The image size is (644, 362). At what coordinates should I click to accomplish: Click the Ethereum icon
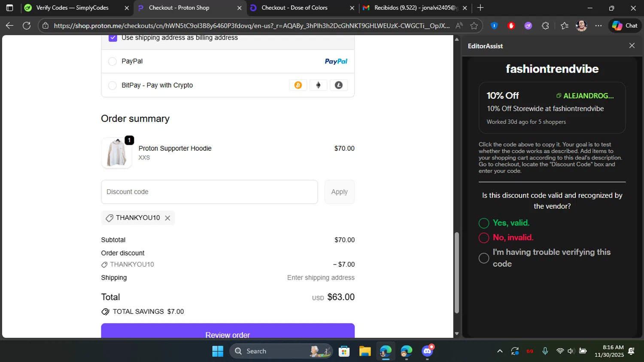(x=318, y=85)
